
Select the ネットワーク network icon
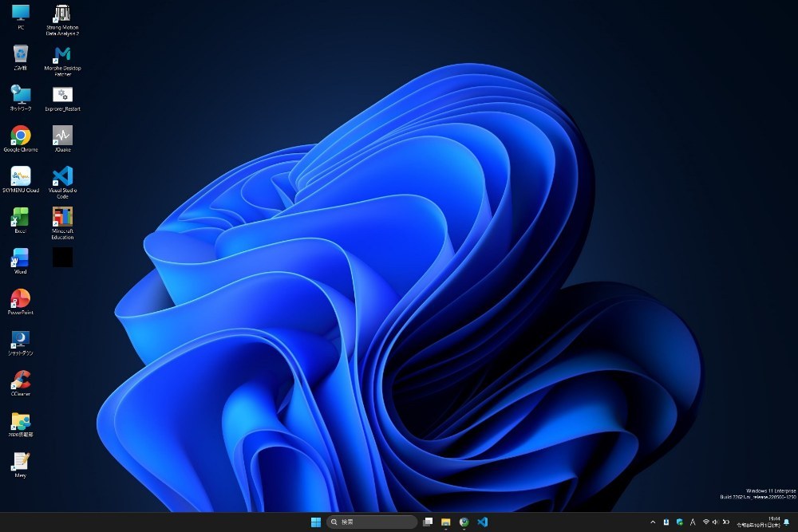[x=21, y=98]
